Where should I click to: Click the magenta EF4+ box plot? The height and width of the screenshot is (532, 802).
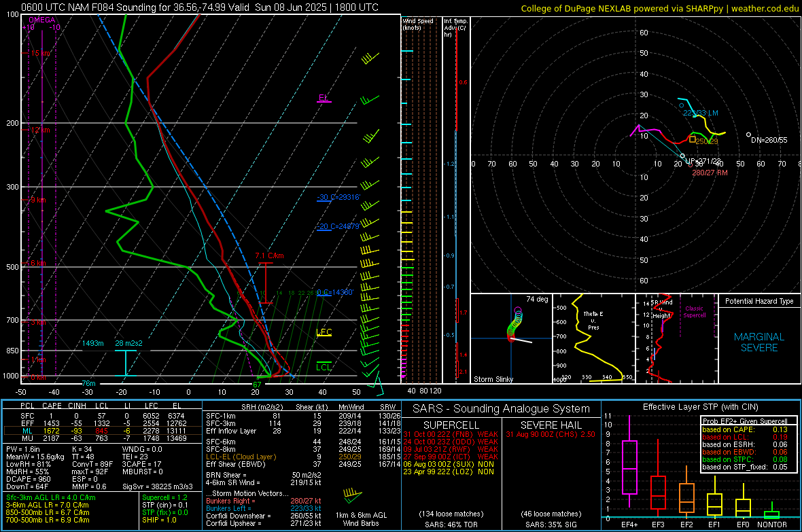point(629,461)
